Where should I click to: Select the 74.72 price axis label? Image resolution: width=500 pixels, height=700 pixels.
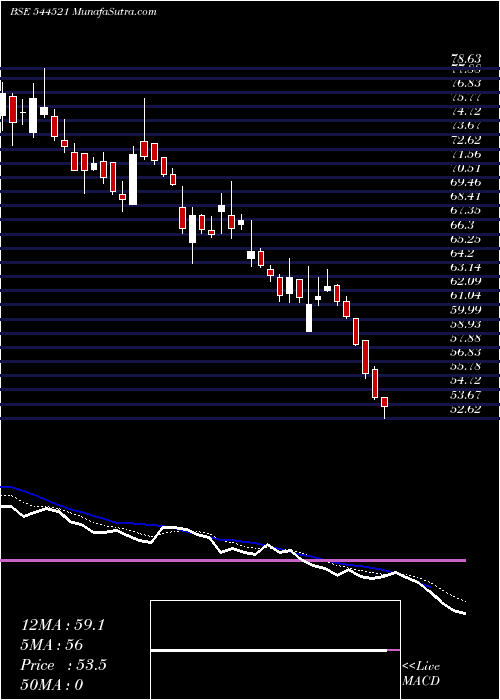(466, 112)
